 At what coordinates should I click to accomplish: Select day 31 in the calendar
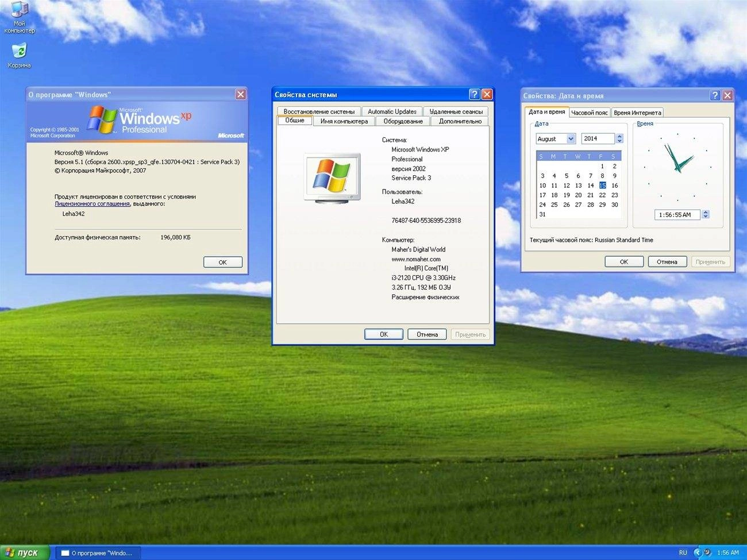[542, 214]
